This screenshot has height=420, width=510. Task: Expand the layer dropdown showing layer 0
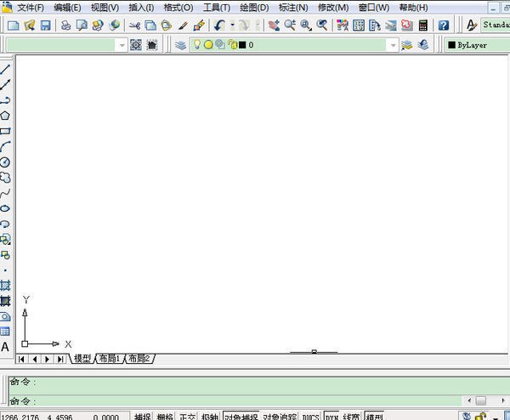click(392, 44)
